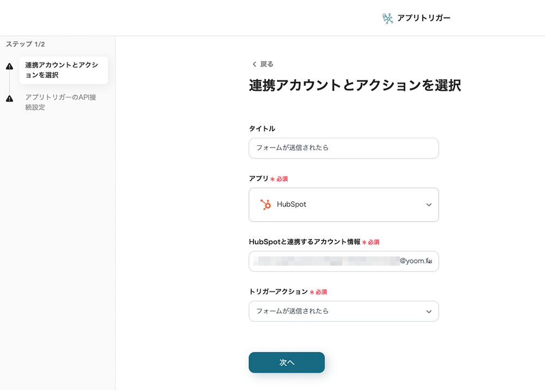Click the ステップ 1/2 label
The width and height of the screenshot is (545, 392).
25,44
